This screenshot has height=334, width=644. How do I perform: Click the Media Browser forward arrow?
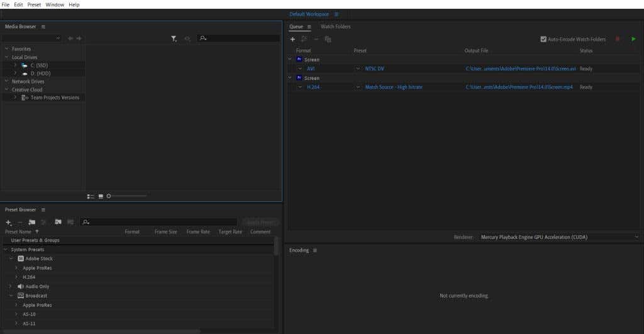click(79, 38)
